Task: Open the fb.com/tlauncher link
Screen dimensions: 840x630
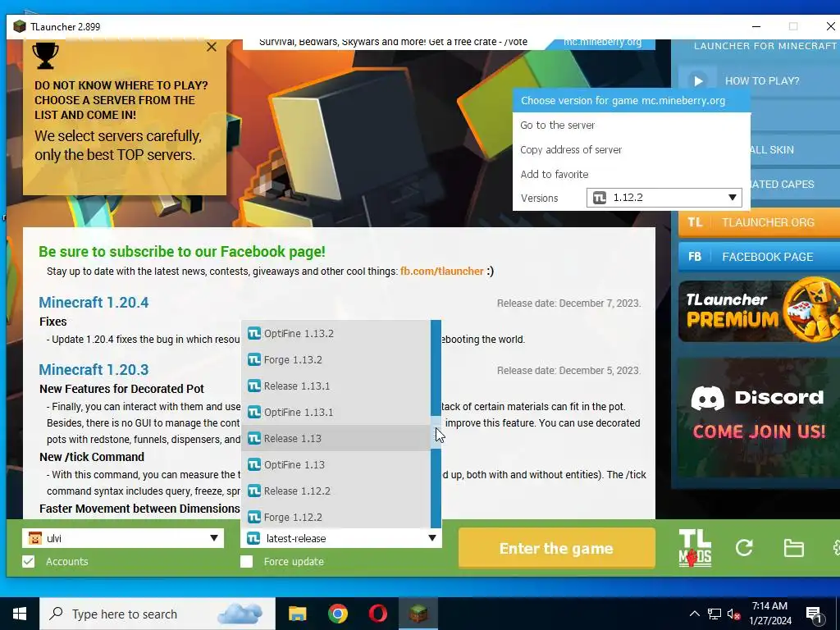Action: point(442,271)
